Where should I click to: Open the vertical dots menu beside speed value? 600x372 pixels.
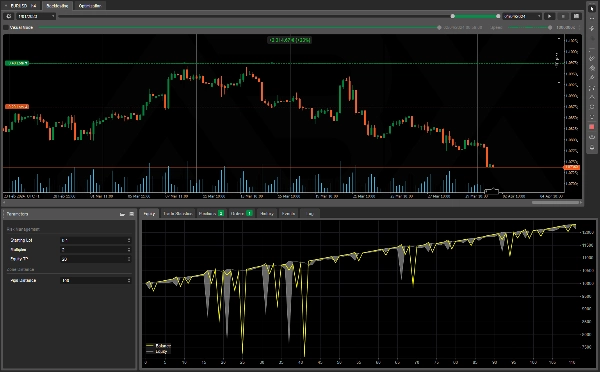(580, 28)
